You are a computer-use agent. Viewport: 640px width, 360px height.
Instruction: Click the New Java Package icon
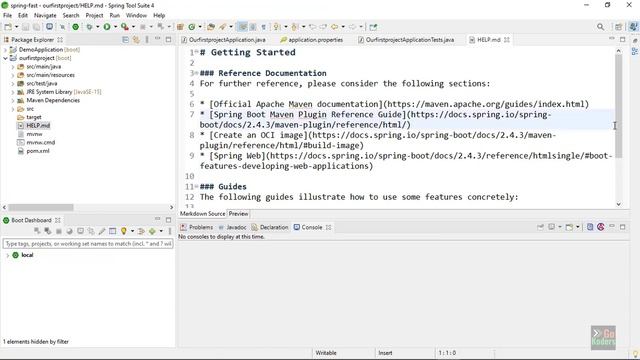[x=180, y=27]
